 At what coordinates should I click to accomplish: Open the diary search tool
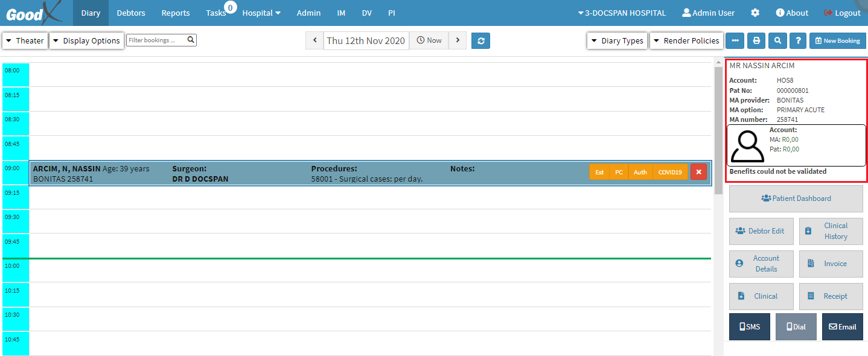point(777,40)
